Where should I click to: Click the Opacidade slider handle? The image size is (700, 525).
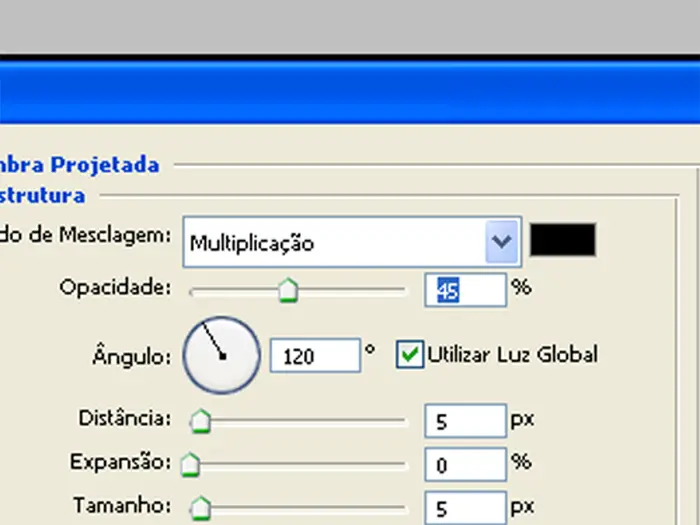click(x=288, y=291)
